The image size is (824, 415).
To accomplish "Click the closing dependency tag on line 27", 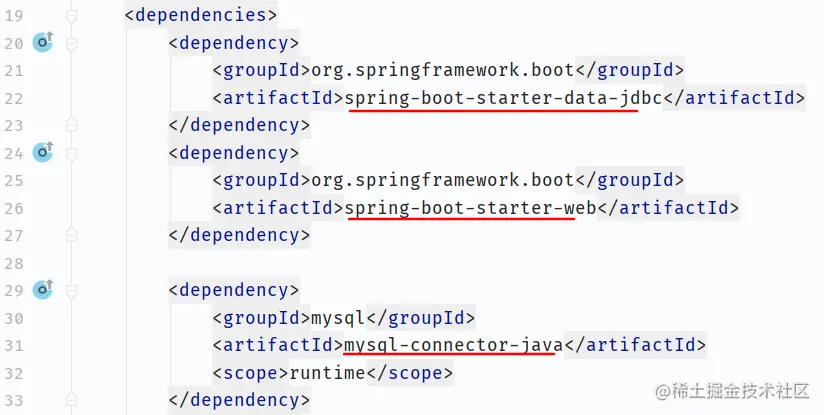I will click(239, 235).
